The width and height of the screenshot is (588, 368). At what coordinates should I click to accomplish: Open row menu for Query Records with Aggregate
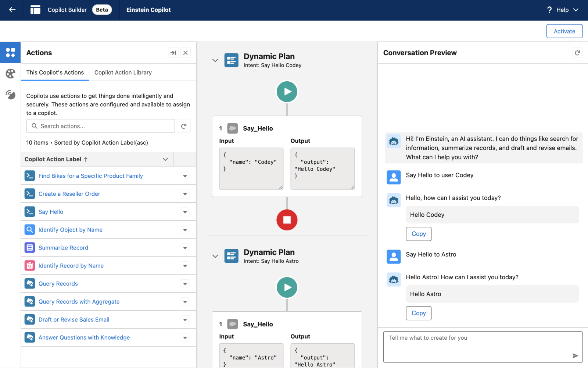click(185, 302)
